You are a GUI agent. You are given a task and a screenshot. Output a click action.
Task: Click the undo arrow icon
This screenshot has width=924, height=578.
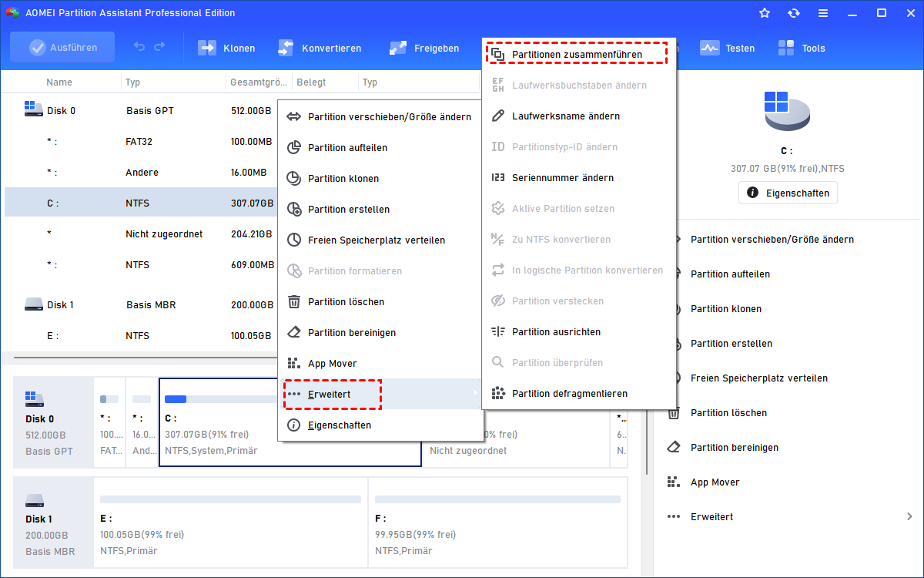pos(139,47)
